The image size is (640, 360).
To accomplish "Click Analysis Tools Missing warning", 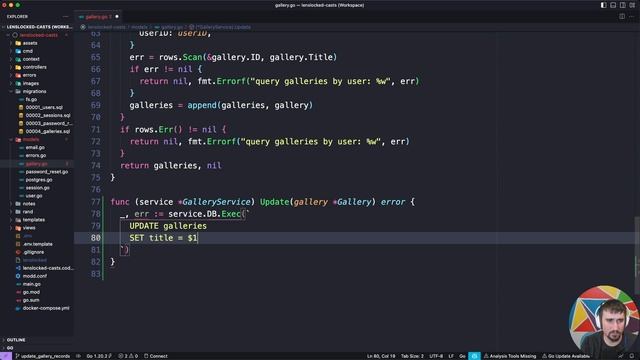I will (x=509, y=356).
